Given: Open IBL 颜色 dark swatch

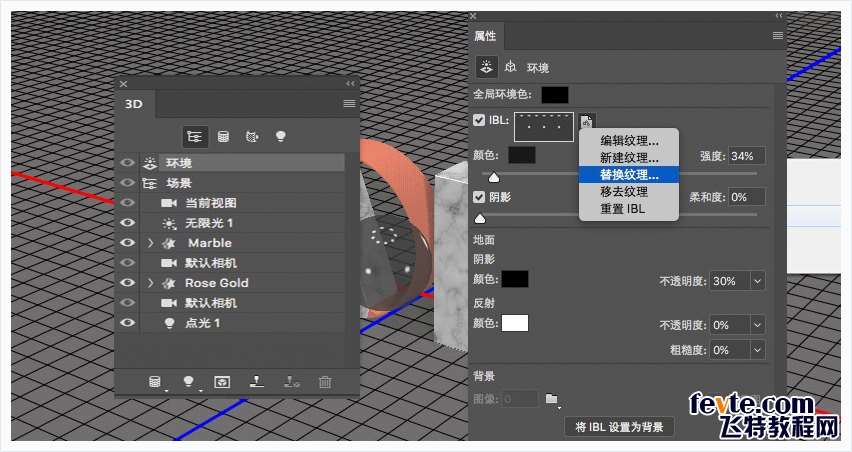Looking at the screenshot, I should pyautogui.click(x=522, y=155).
